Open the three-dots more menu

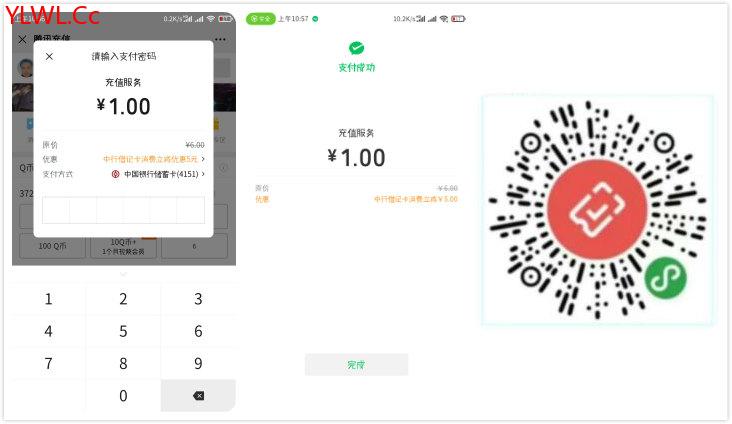(220, 40)
